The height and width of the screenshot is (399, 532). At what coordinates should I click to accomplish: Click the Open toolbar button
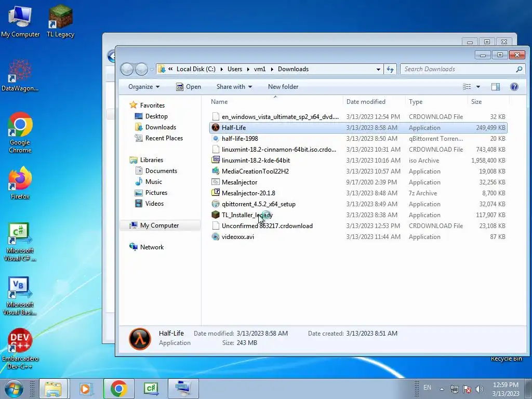[x=189, y=87]
